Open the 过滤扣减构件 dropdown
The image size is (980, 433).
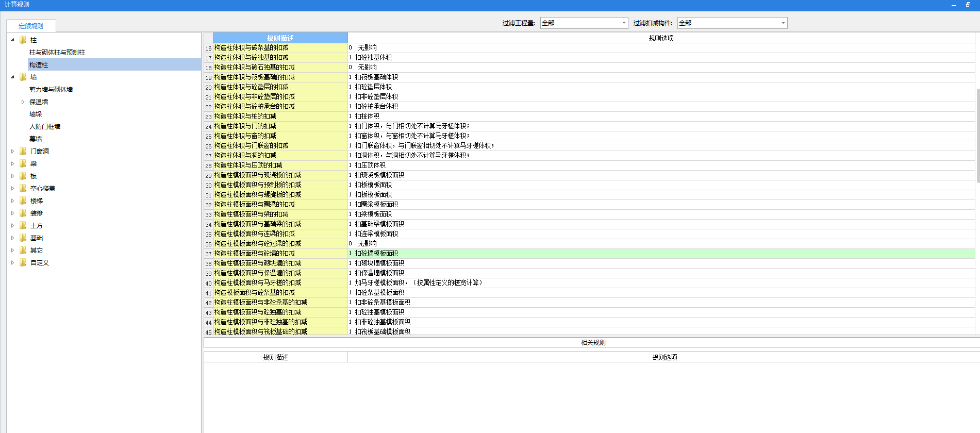click(783, 23)
